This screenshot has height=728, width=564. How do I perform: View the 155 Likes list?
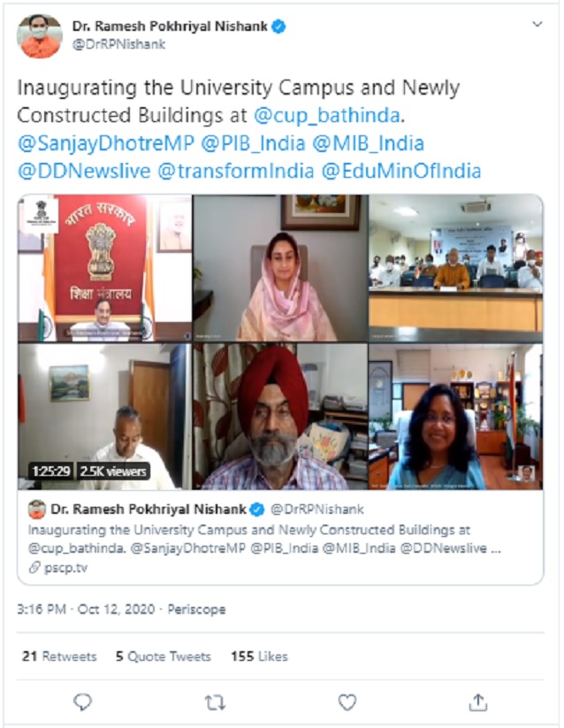point(259,656)
